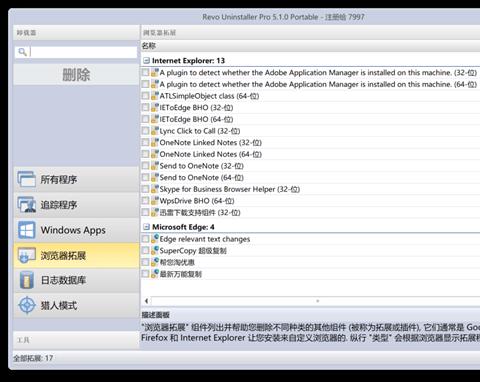Tick the ATLSimpleObject class checkbox
This screenshot has width=480, height=382.
pos(145,96)
